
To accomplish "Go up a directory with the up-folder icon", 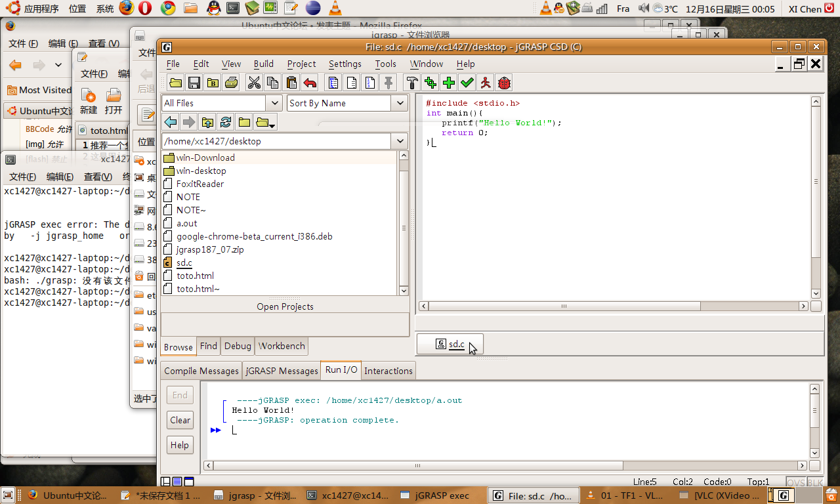I will tap(207, 122).
